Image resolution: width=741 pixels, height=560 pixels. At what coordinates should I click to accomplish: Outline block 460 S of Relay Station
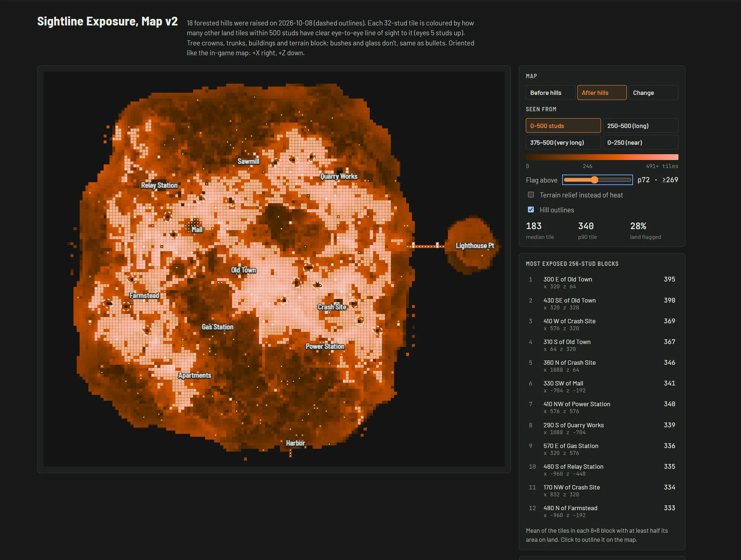point(602,470)
